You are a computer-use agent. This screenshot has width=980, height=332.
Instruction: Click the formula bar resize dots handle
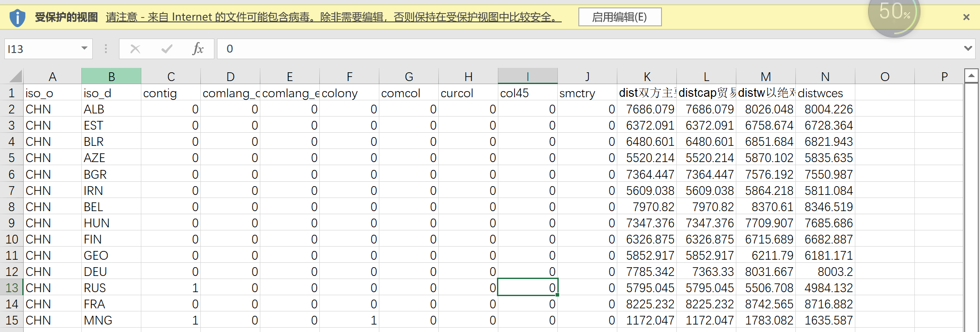[105, 49]
